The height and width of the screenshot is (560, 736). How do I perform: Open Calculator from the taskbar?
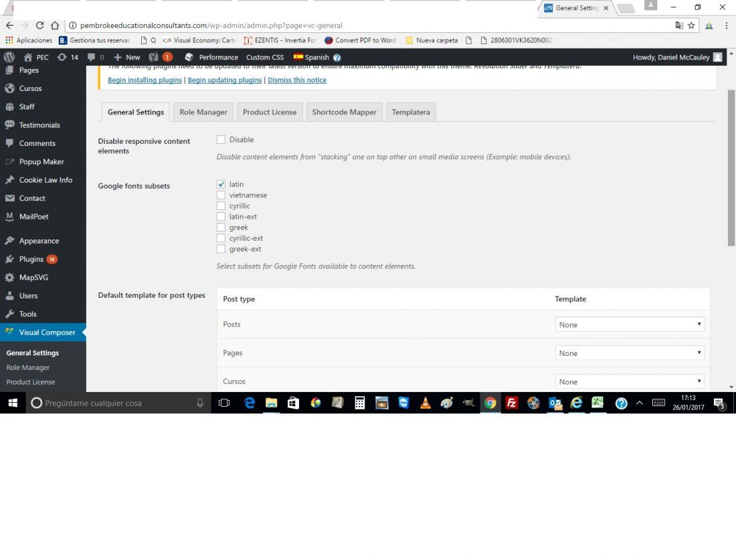(359, 403)
